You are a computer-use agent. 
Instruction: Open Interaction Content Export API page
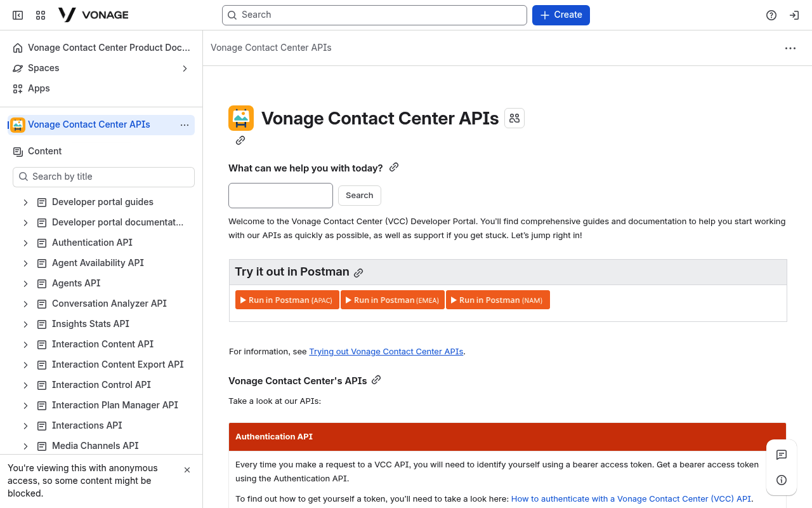click(118, 364)
